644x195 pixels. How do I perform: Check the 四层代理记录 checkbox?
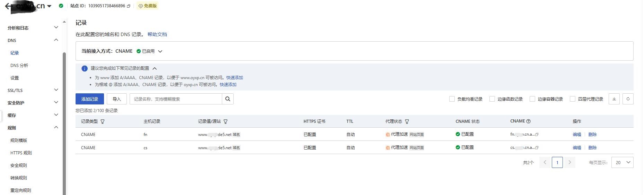coord(573,99)
